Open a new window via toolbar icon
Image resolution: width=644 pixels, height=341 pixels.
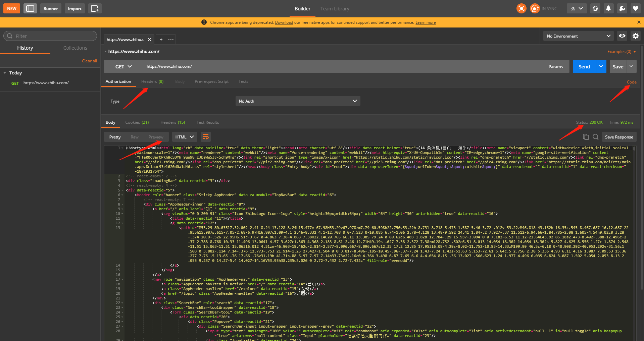[x=95, y=8]
